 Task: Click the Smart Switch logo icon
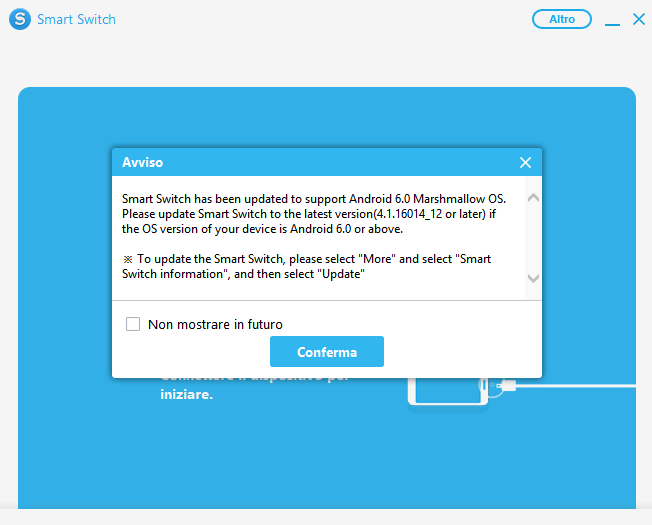coord(20,19)
